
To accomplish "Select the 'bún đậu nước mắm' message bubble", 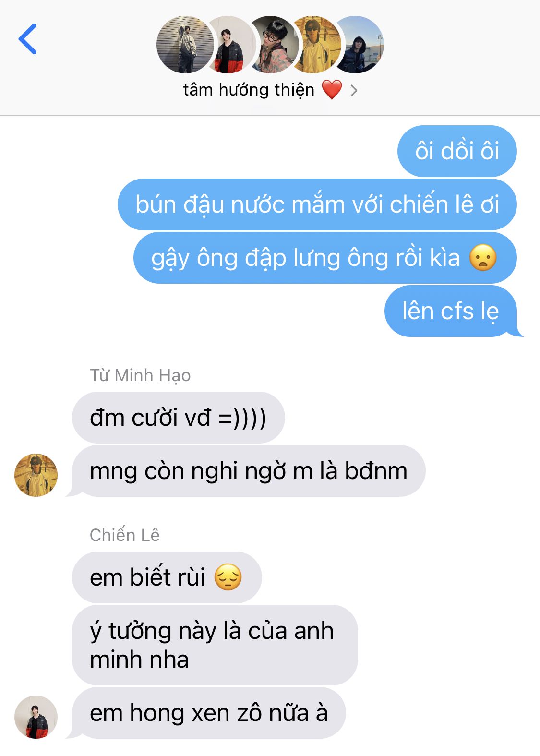I will point(317,204).
